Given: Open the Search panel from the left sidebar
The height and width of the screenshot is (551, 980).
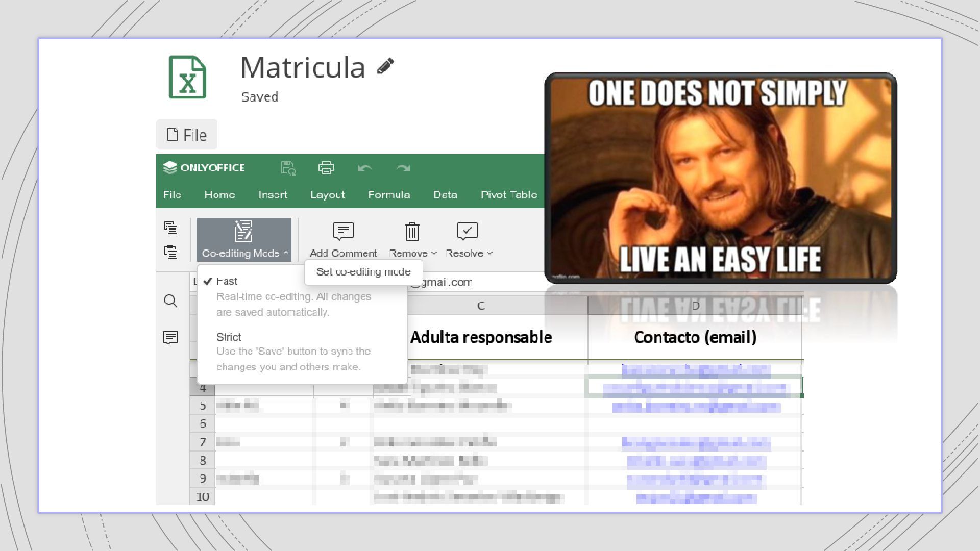Looking at the screenshot, I should coord(170,301).
